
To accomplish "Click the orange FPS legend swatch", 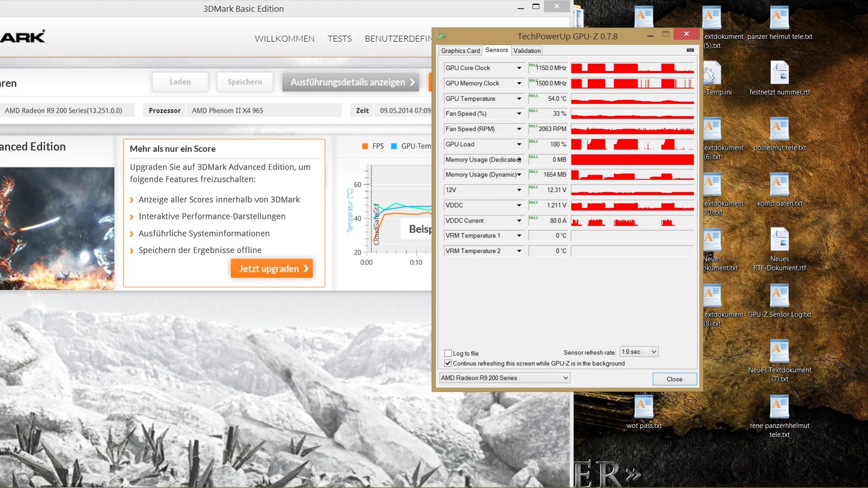I will click(365, 146).
